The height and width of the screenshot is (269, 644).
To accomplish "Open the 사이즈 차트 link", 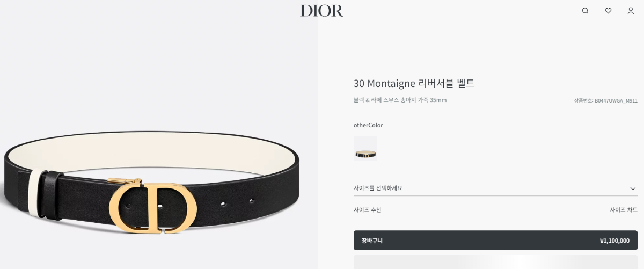I will (624, 210).
